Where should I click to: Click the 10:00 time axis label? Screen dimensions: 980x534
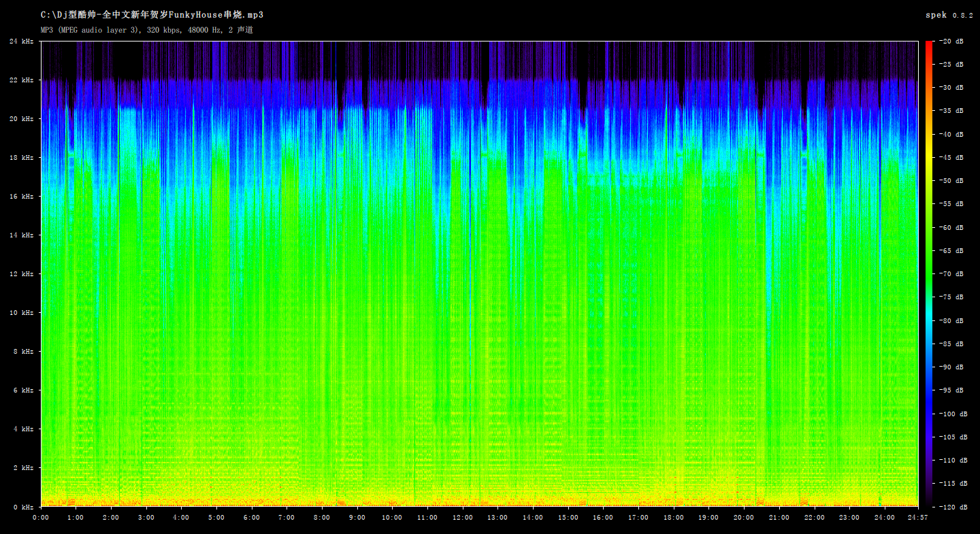coord(392,518)
